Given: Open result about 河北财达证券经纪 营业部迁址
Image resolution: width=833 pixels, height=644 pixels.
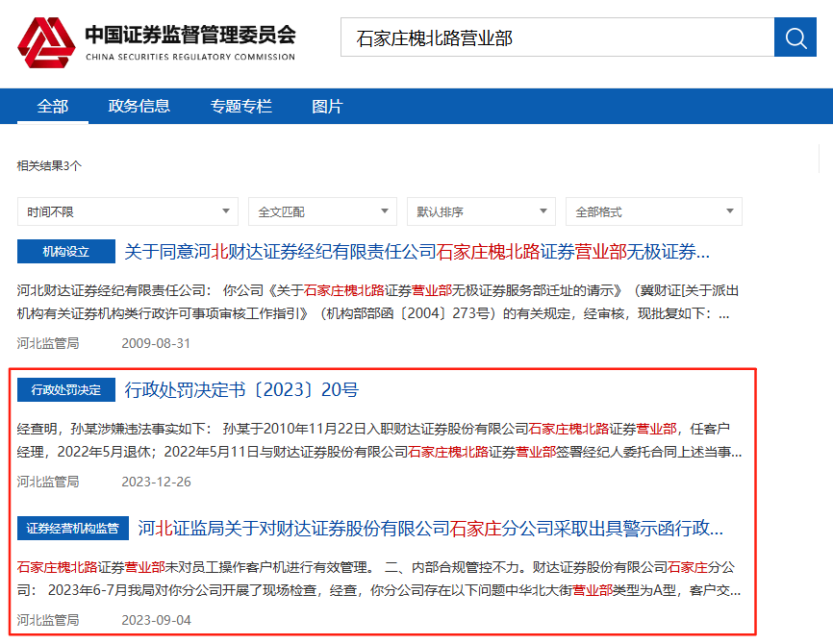Looking at the screenshot, I should (x=417, y=252).
